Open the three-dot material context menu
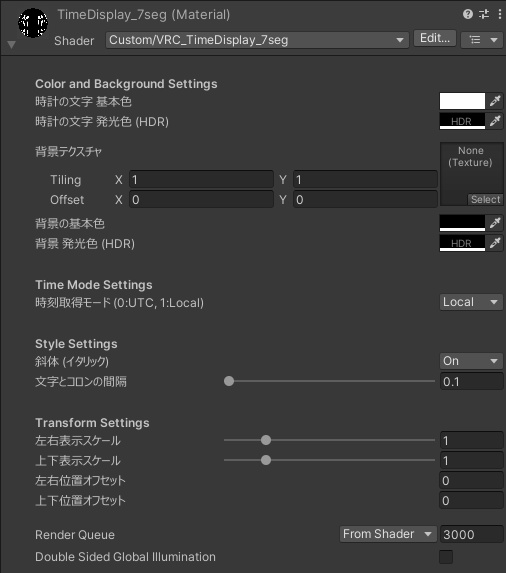Viewport: 506px width, 573px height. click(x=499, y=14)
